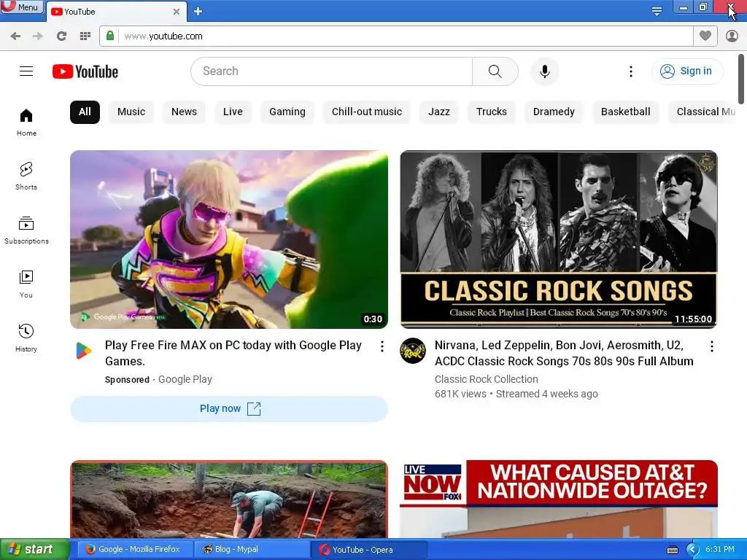Image resolution: width=747 pixels, height=560 pixels.
Task: Select the Basketball filter chip
Action: (625, 112)
